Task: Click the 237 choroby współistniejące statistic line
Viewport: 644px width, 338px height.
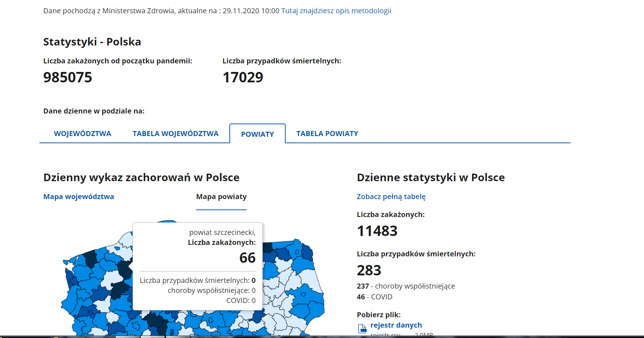Action: 406,286
